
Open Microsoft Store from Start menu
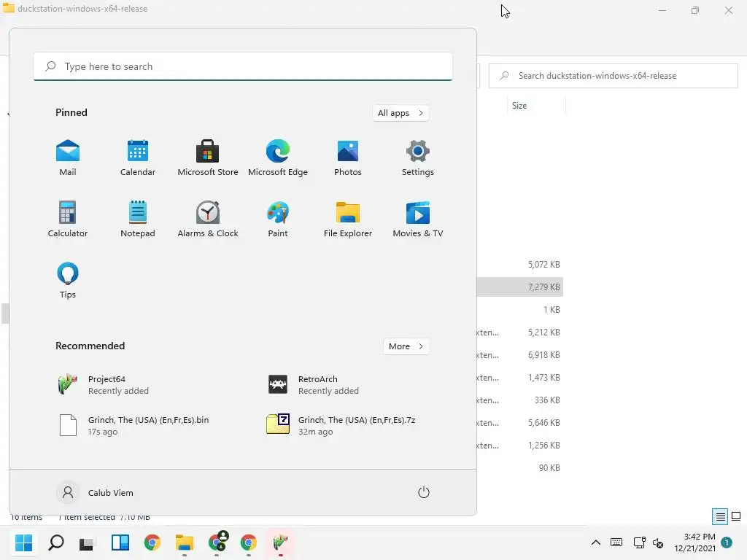208,158
